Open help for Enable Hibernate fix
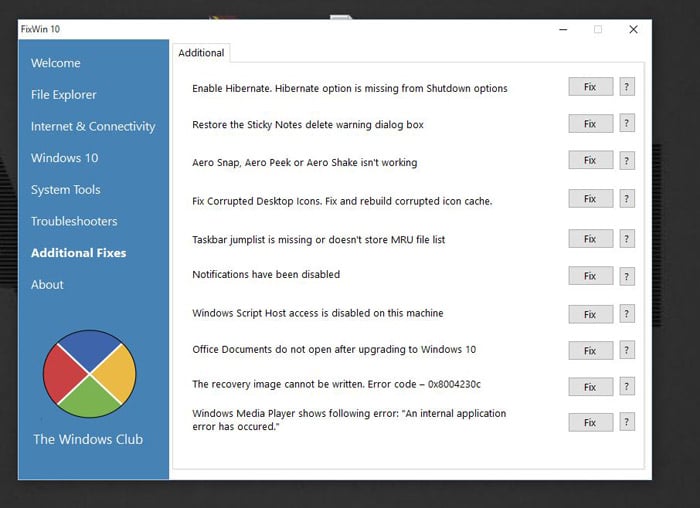Viewport: 700px width, 508px height. click(627, 87)
